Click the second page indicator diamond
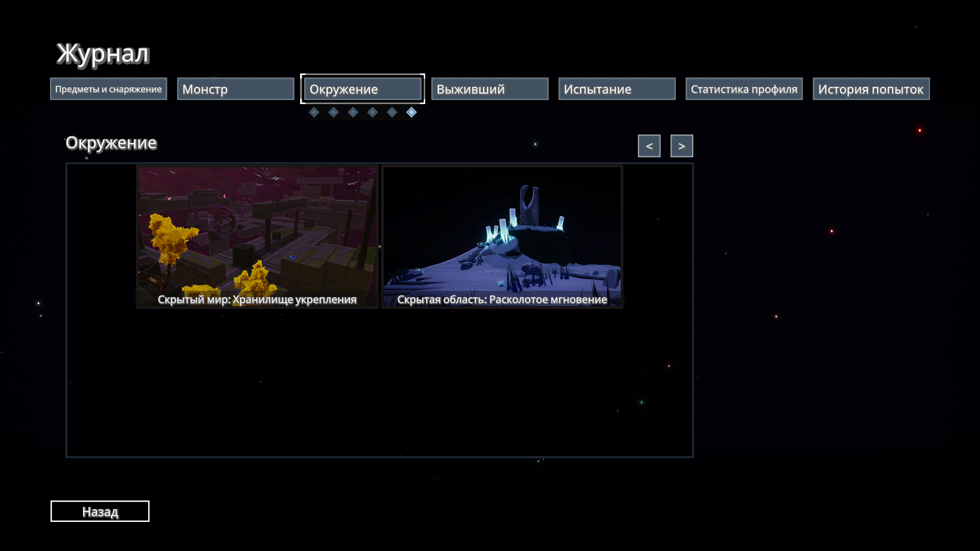Image resolution: width=980 pixels, height=551 pixels. [333, 112]
